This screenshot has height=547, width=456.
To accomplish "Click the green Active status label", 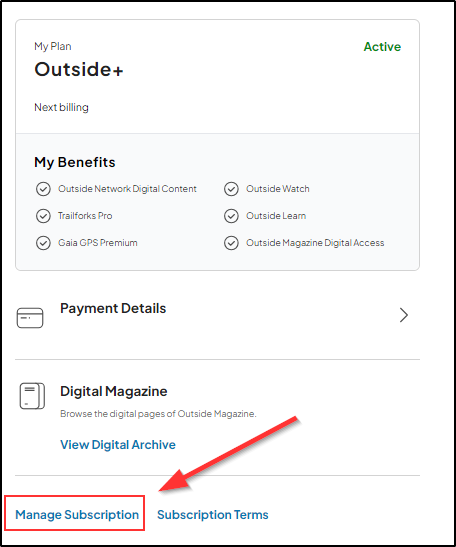I will pyautogui.click(x=382, y=47).
